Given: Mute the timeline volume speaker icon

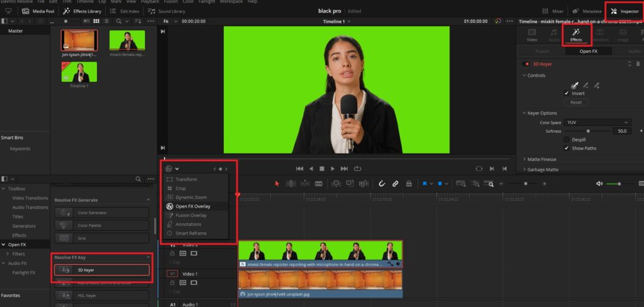Looking at the screenshot, I should tap(599, 184).
